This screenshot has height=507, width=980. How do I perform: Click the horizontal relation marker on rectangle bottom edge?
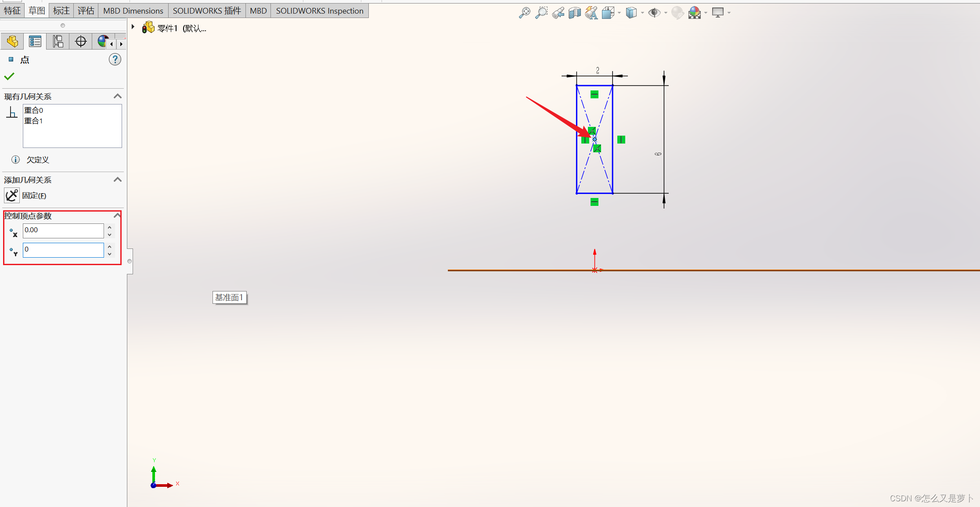click(594, 202)
